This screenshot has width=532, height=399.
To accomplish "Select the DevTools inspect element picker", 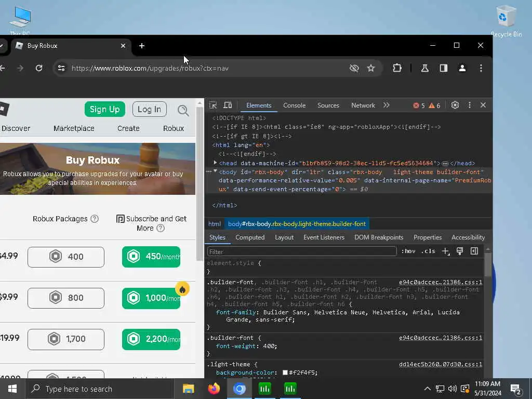I will pyautogui.click(x=212, y=105).
